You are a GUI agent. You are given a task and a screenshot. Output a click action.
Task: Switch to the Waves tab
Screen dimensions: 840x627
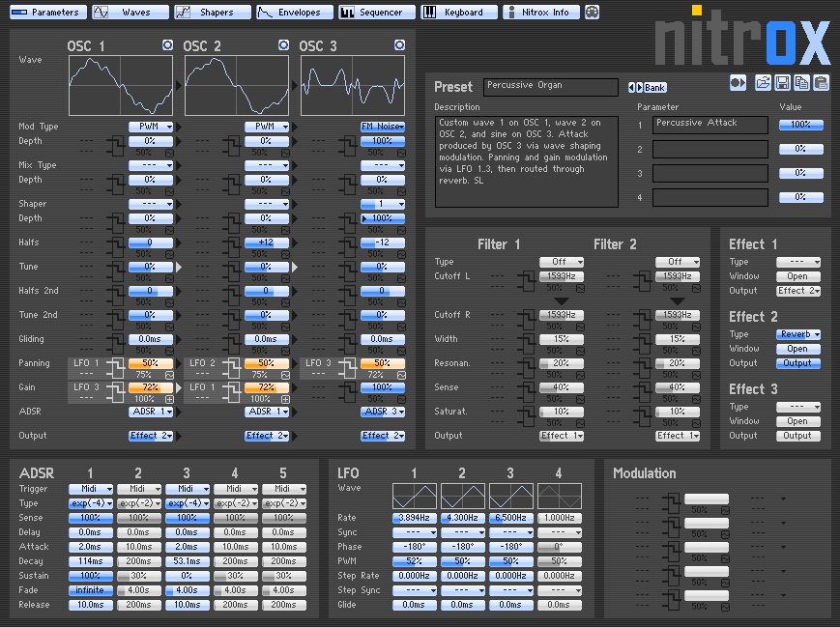coord(130,12)
